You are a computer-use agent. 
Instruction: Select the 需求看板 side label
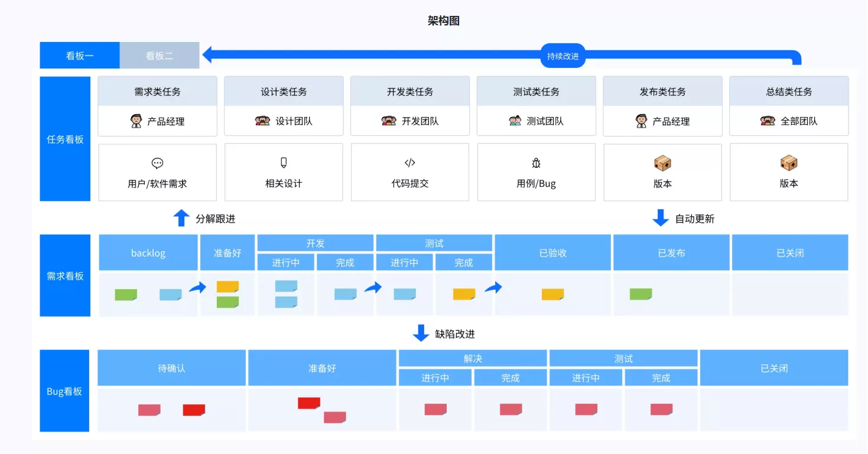65,275
